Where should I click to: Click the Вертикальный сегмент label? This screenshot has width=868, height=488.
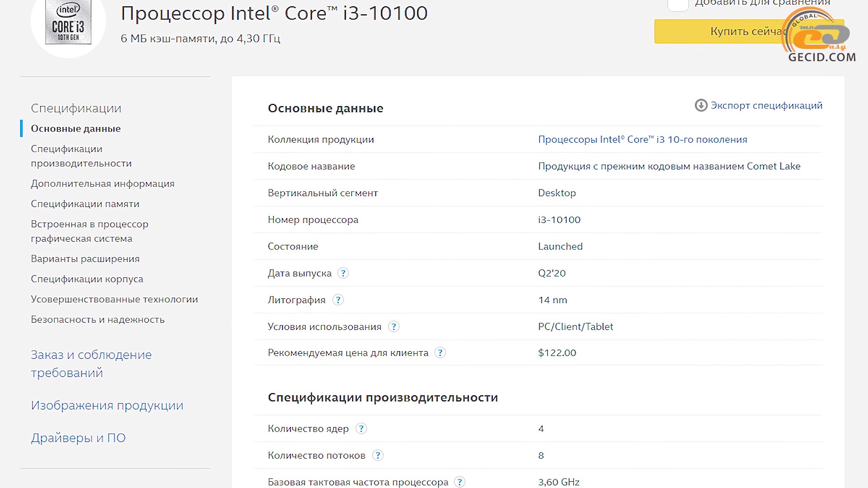click(323, 193)
